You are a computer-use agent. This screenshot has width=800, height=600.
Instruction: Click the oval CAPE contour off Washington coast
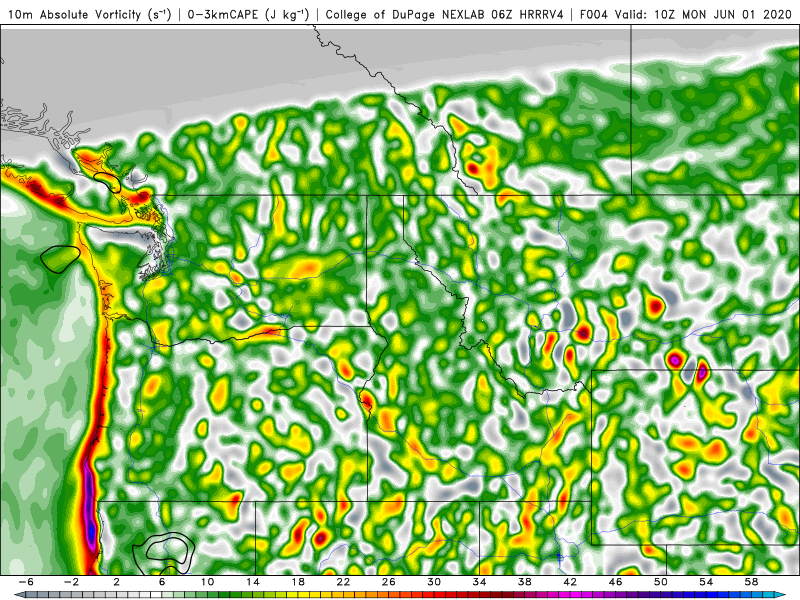click(x=60, y=259)
